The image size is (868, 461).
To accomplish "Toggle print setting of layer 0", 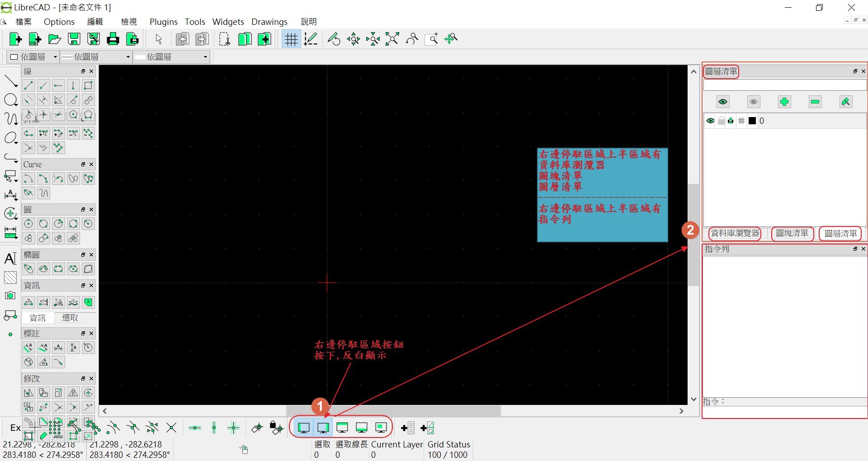I will [731, 121].
